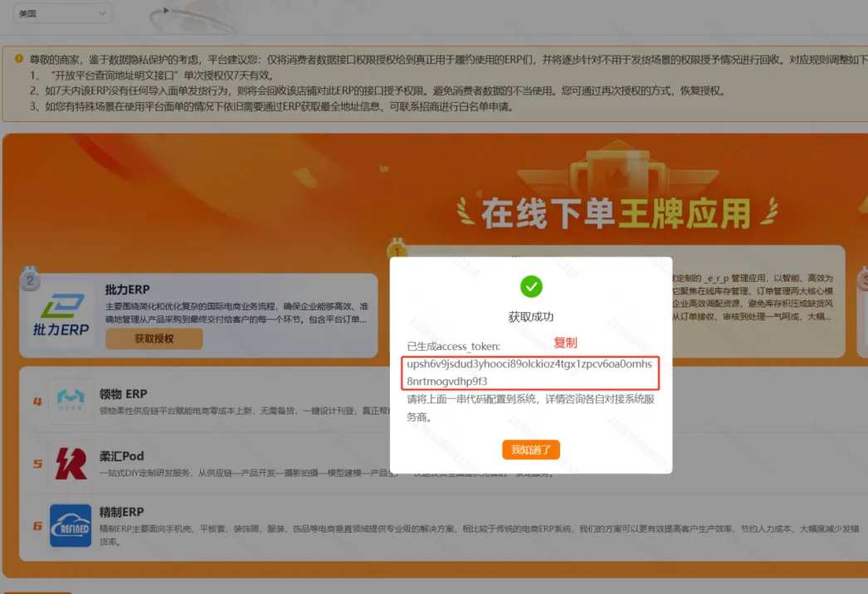Click the 批力ERP app title
This screenshot has width=868, height=594.
point(127,290)
